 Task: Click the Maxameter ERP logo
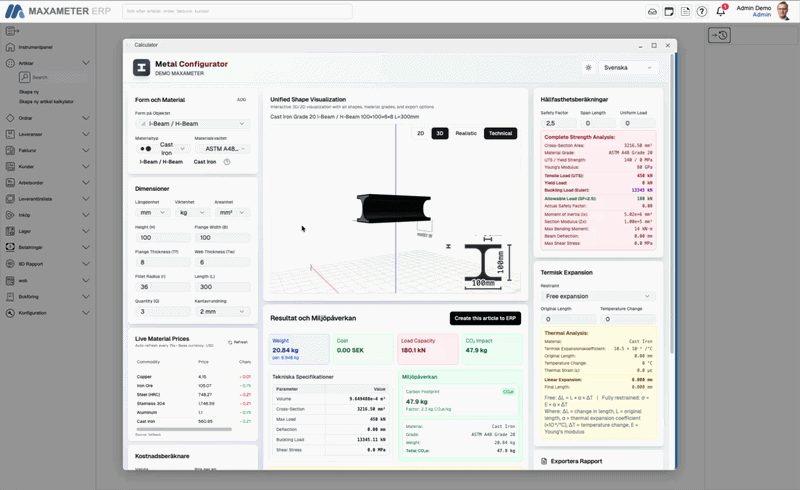tap(58, 11)
